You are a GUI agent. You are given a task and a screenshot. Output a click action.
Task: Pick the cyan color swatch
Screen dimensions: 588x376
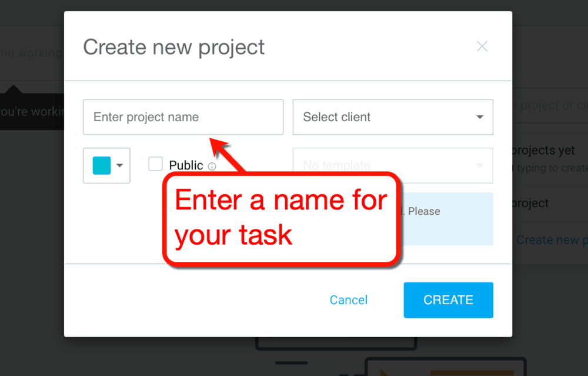(101, 165)
